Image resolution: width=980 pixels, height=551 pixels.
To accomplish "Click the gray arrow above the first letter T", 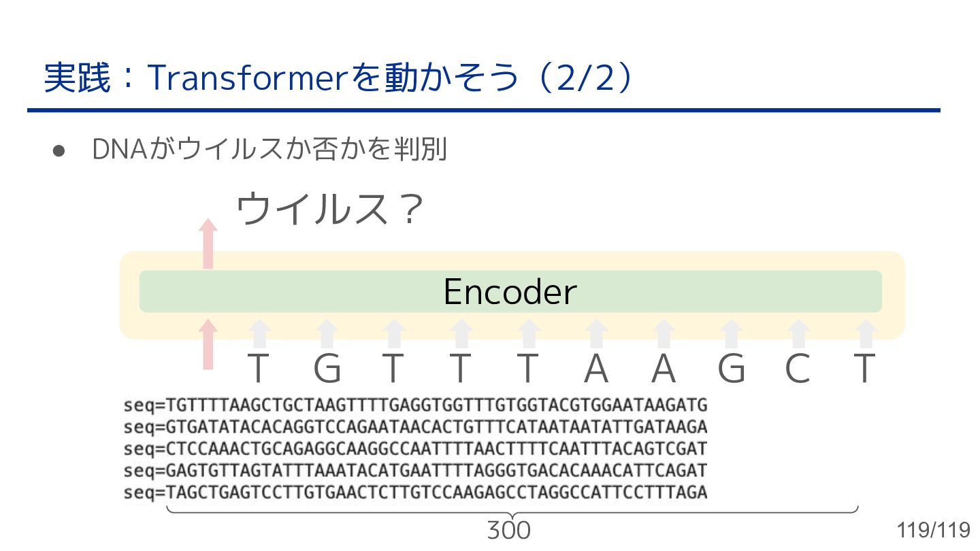I will (x=259, y=333).
